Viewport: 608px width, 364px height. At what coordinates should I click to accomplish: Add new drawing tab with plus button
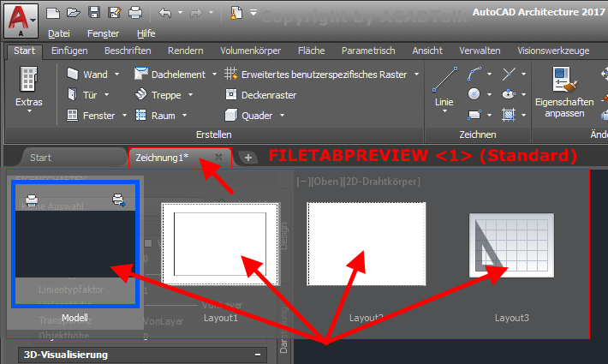coord(248,158)
